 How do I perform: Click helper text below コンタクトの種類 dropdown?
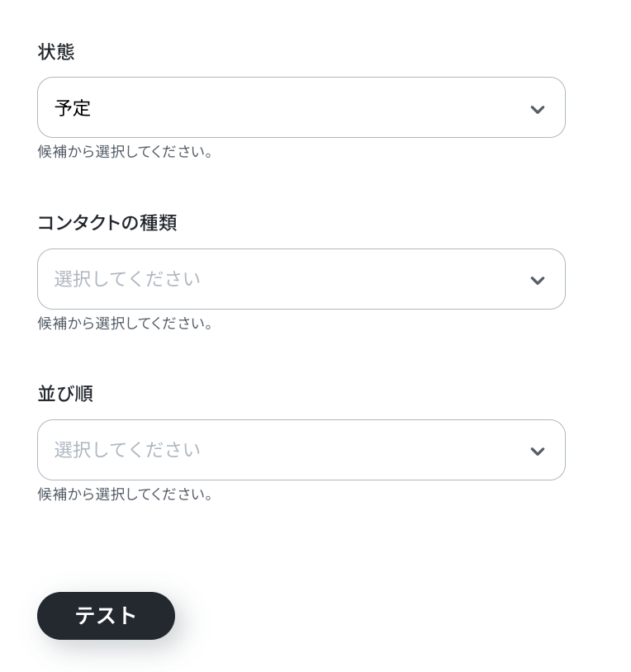126,323
